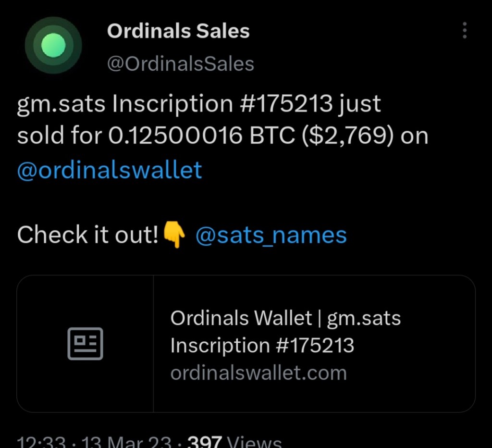The width and height of the screenshot is (492, 448).
Task: Open the Ordinals Sales profile avatar
Action: click(53, 46)
